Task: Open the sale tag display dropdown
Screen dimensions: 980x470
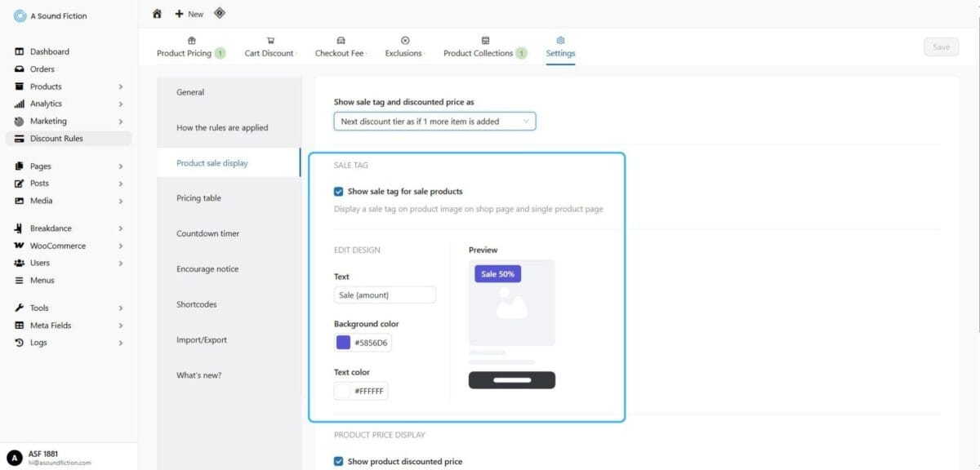Action: (x=434, y=122)
